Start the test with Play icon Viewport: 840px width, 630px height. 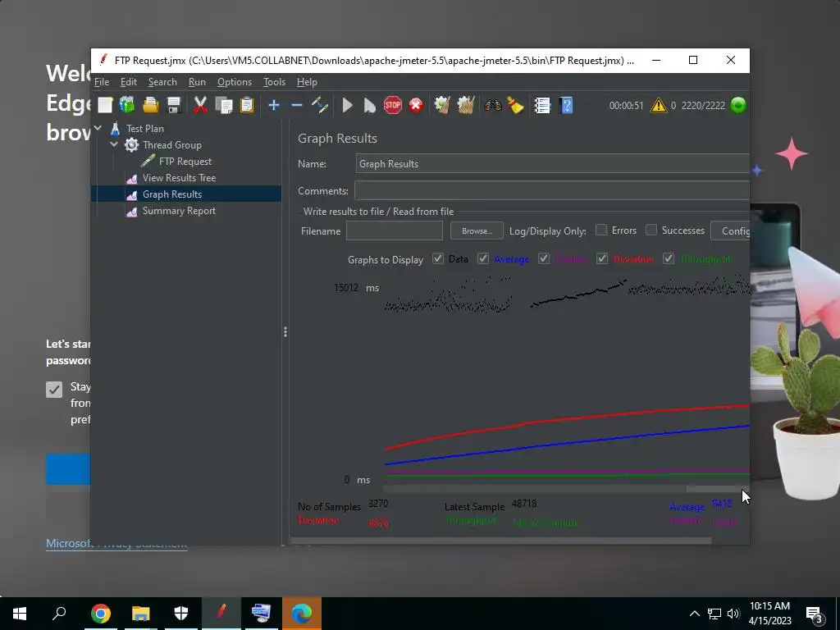click(x=347, y=105)
